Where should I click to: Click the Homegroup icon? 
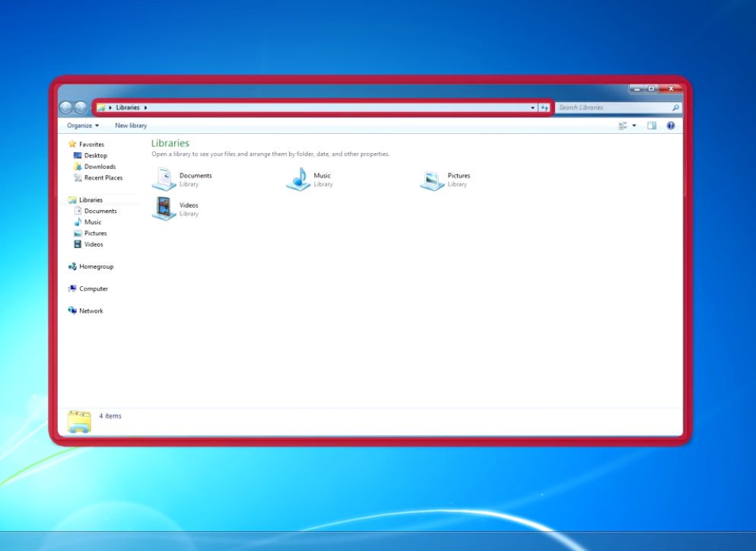click(72, 266)
